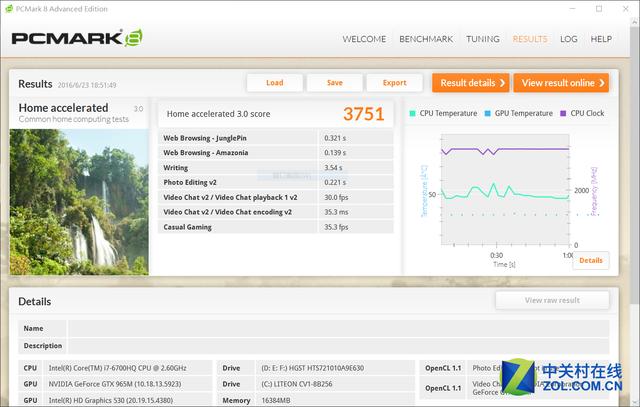Viewport: 640px width, 407px height.
Task: Click the Home accelerated heading
Action: [63, 108]
